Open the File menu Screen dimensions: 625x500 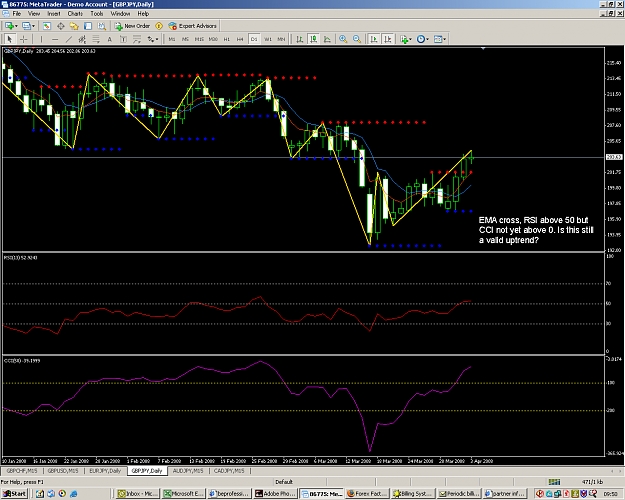17,14
